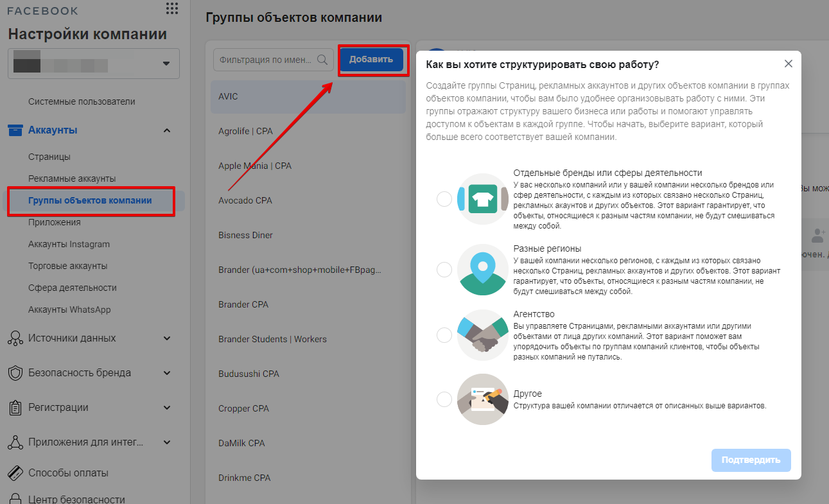Go to 'Аккаунты Instagram' menu item
Image resolution: width=829 pixels, height=504 pixels.
[69, 244]
